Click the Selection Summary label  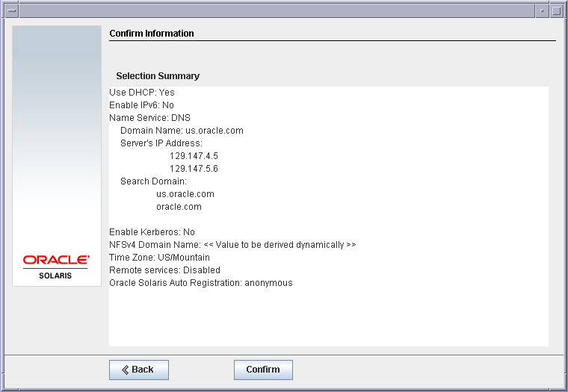pyautogui.click(x=158, y=75)
